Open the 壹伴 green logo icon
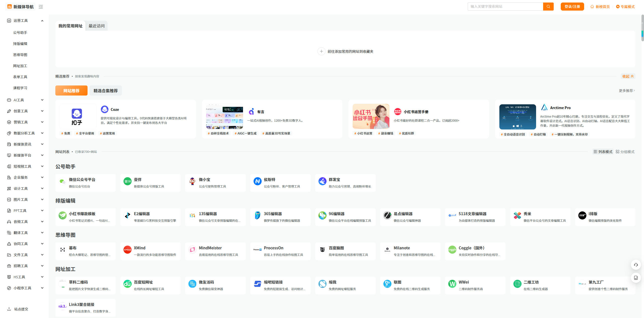644x318 pixels. pos(128,181)
